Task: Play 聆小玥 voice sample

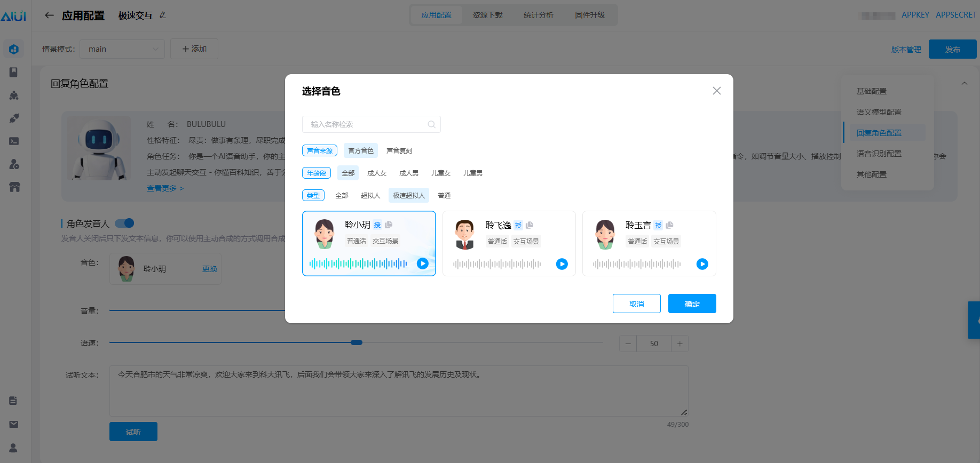Action: click(422, 264)
